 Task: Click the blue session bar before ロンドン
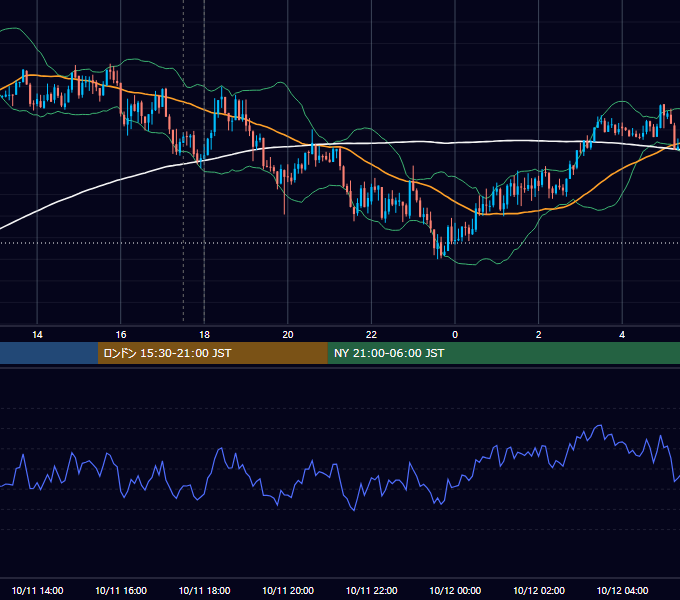tap(49, 353)
